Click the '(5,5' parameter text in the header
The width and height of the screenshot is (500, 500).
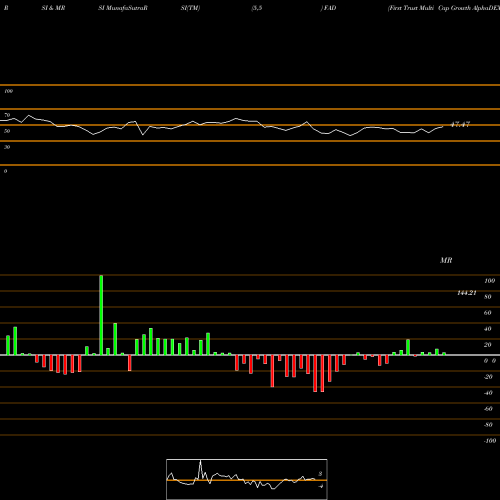pyautogui.click(x=257, y=8)
